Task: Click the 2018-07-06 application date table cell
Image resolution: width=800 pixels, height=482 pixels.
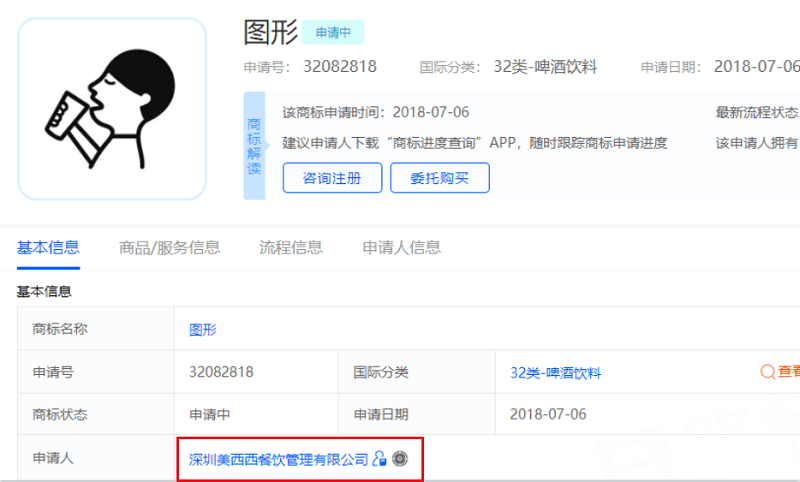Action: point(548,414)
